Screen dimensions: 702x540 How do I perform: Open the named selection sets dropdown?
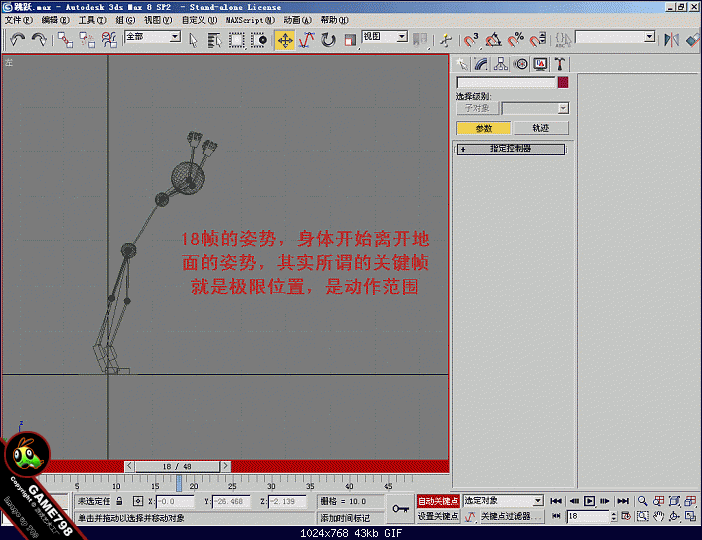(x=649, y=37)
